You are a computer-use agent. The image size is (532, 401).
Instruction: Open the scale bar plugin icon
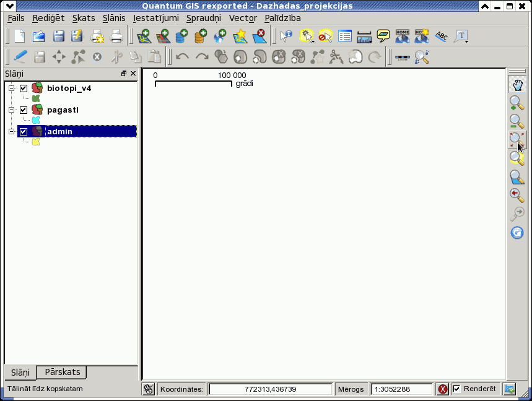pos(403,56)
